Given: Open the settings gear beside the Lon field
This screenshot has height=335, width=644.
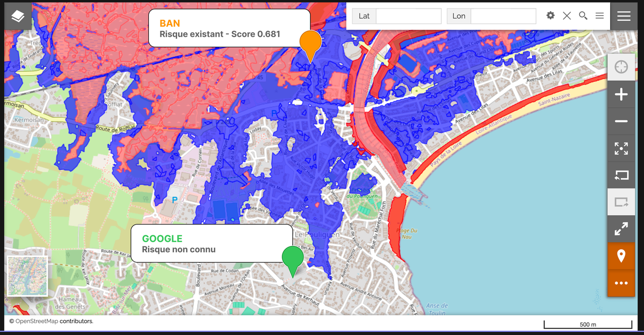Looking at the screenshot, I should [550, 16].
